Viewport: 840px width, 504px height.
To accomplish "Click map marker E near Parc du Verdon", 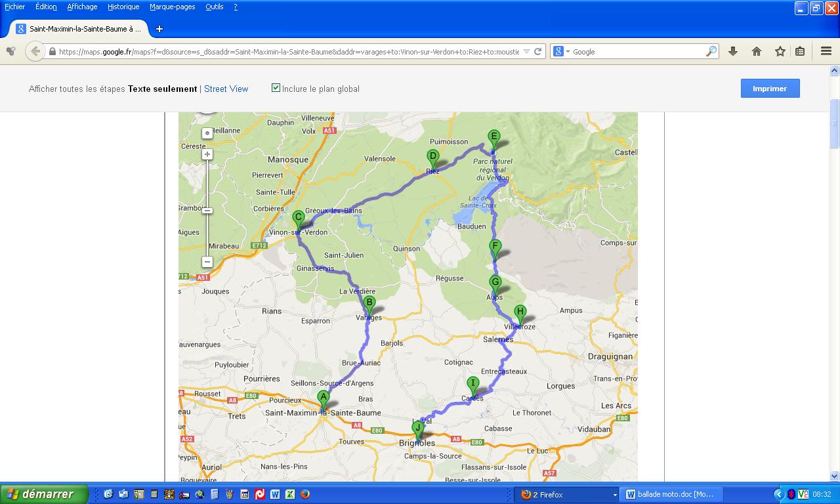I will (494, 138).
